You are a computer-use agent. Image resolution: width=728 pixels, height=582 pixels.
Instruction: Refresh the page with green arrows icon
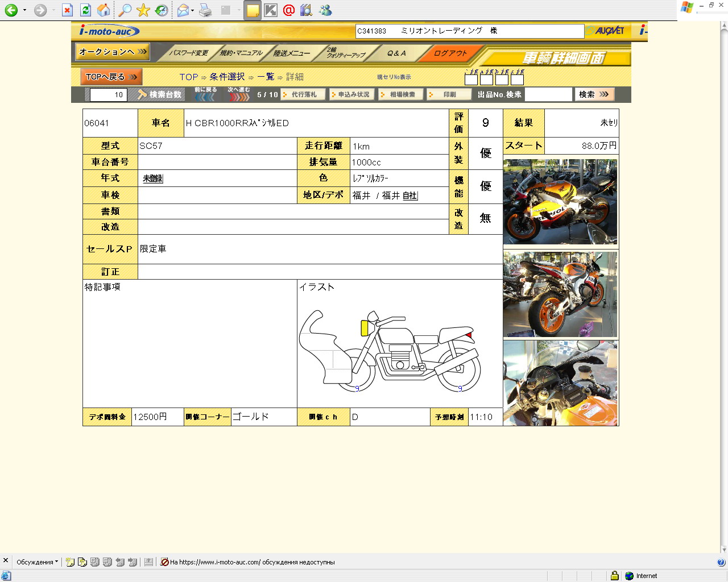coord(85,10)
